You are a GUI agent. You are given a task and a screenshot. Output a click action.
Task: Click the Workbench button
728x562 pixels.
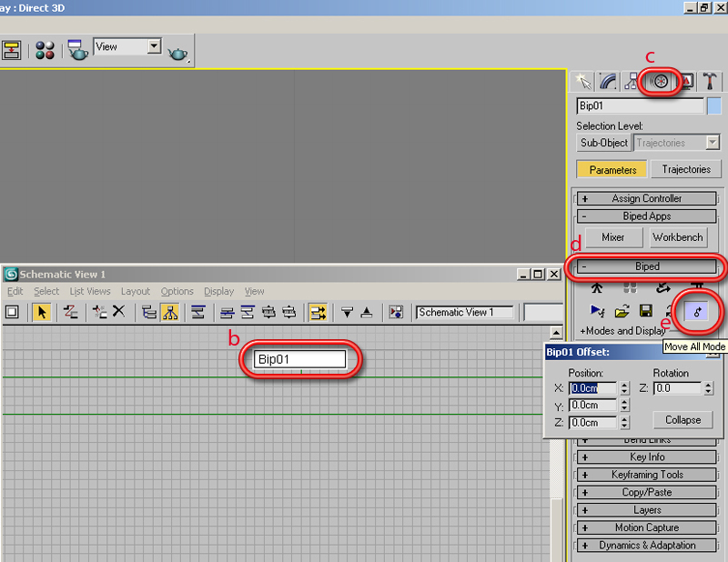click(678, 237)
